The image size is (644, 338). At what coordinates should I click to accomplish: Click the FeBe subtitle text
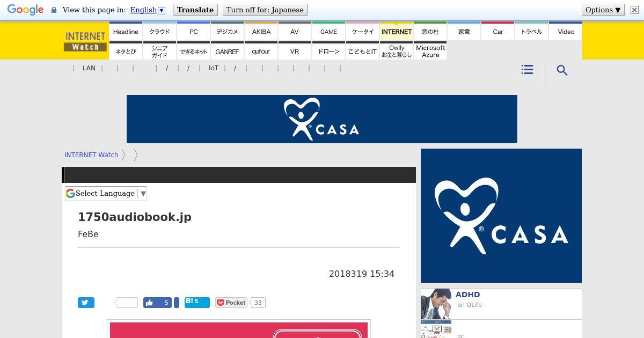88,234
